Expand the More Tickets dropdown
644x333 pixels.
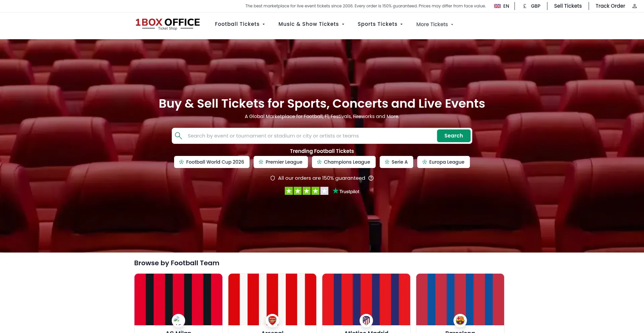(435, 24)
